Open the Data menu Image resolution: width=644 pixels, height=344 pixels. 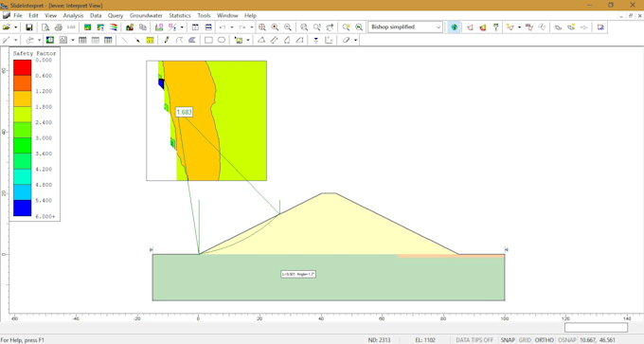96,15
